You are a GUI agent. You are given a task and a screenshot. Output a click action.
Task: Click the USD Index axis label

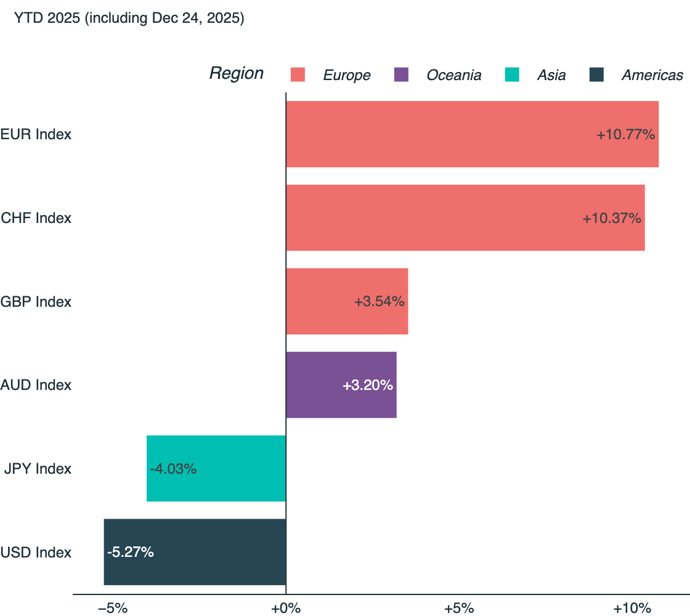36,553
